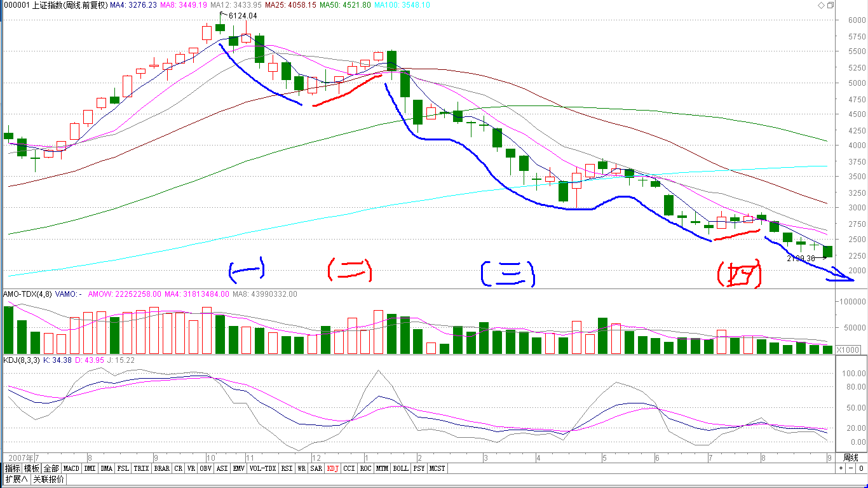Click the overlapping-windows restore icon
The height and width of the screenshot is (488, 868).
coord(830,5)
